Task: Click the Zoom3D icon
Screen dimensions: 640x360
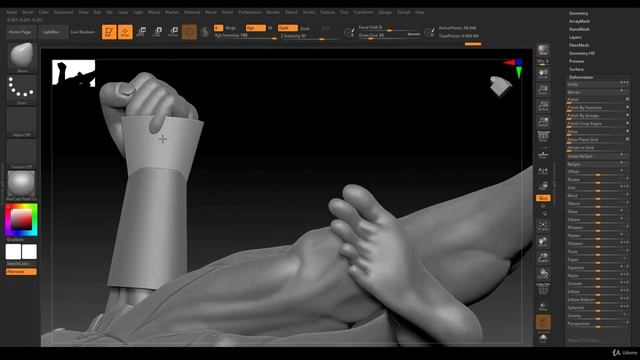Action: [x=543, y=258]
